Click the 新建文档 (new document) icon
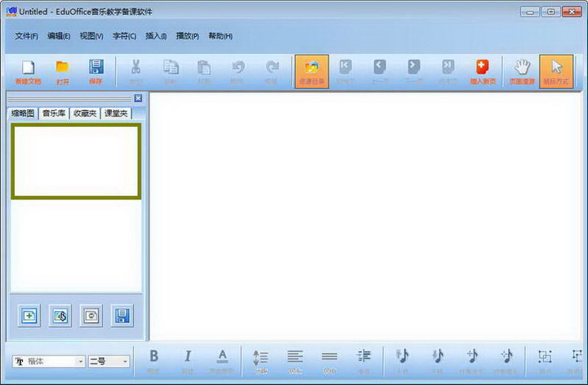Screen dimensions: 588x385 [x=28, y=71]
